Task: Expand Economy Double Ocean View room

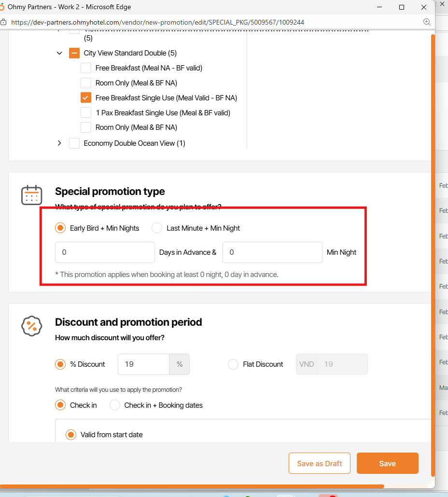Action: [x=59, y=143]
